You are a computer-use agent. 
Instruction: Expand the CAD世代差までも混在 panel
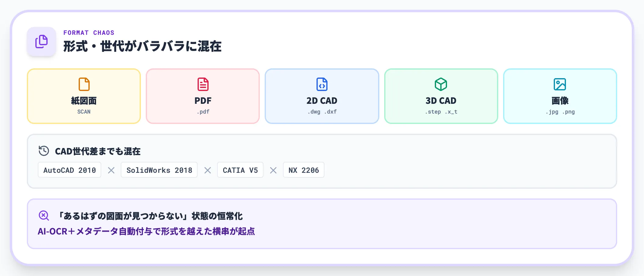click(322, 161)
